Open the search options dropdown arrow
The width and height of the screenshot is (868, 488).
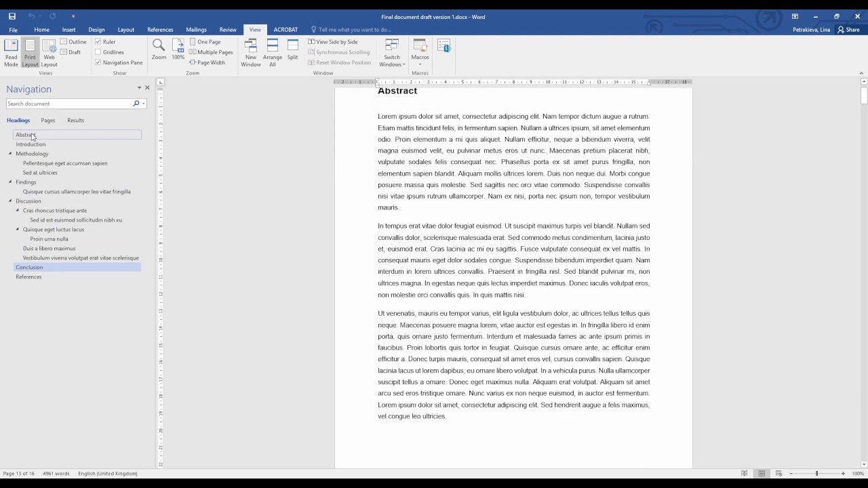144,104
